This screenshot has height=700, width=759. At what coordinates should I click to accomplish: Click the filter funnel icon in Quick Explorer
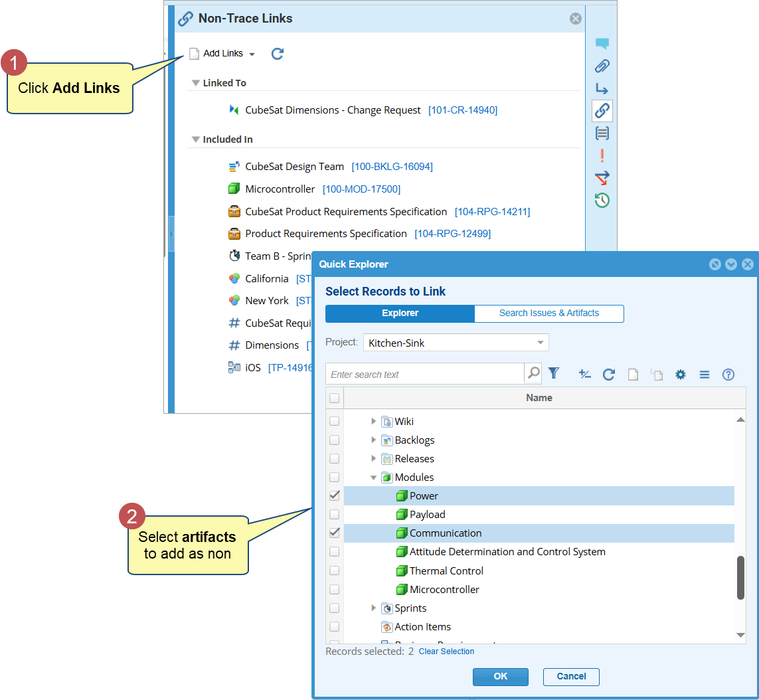[x=554, y=374]
